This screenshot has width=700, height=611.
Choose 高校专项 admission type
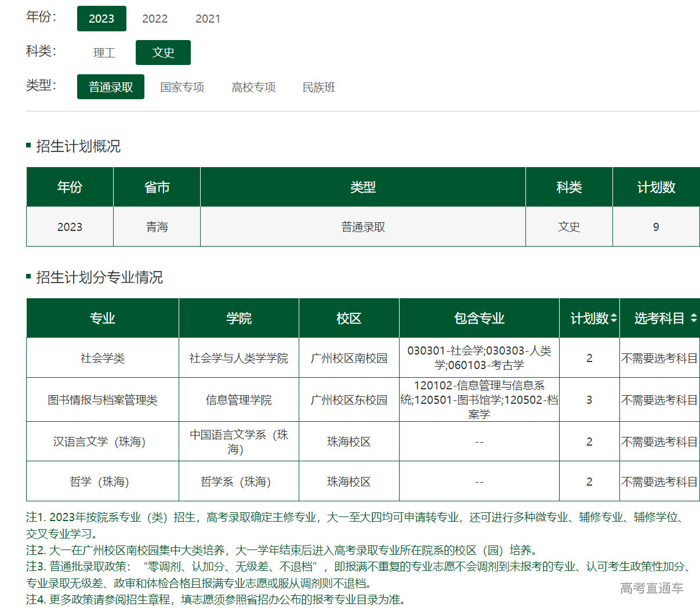(253, 87)
